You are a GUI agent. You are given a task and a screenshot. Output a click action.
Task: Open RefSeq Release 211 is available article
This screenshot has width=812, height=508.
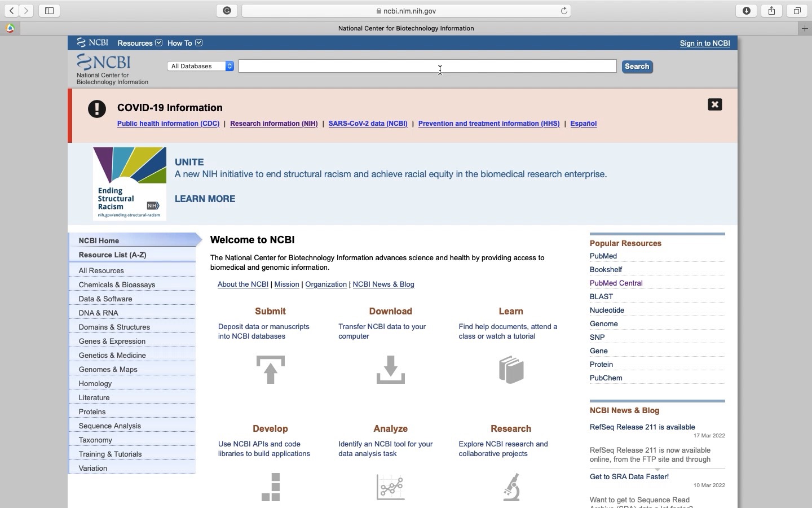point(642,427)
